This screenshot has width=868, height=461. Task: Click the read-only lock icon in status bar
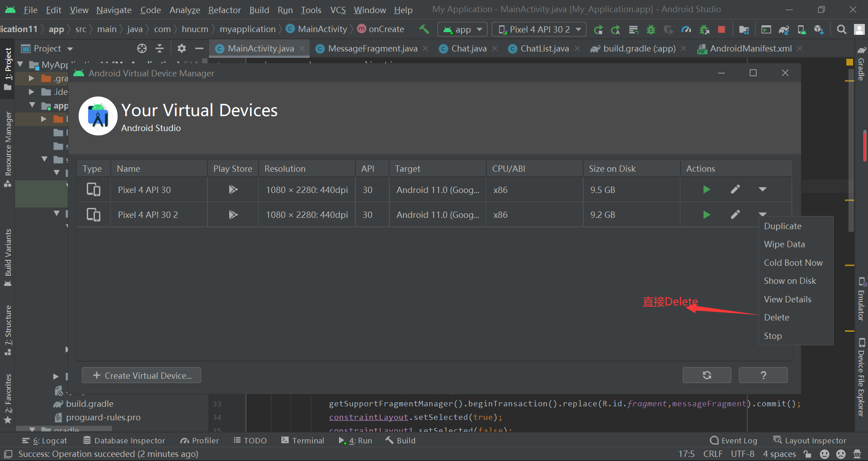pos(807,454)
